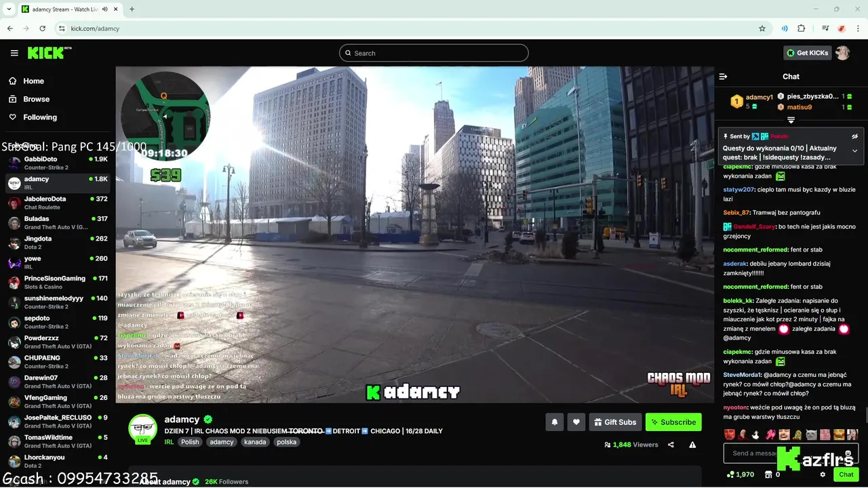The width and height of the screenshot is (868, 488).
Task: Open CHUPAENG channel in sidebar
Action: tap(58, 361)
